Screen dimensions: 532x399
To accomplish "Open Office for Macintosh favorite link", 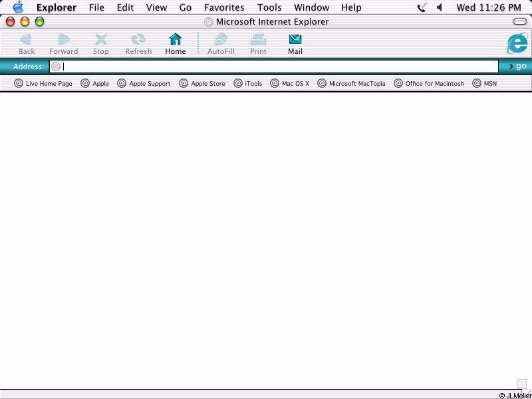I will click(x=429, y=84).
